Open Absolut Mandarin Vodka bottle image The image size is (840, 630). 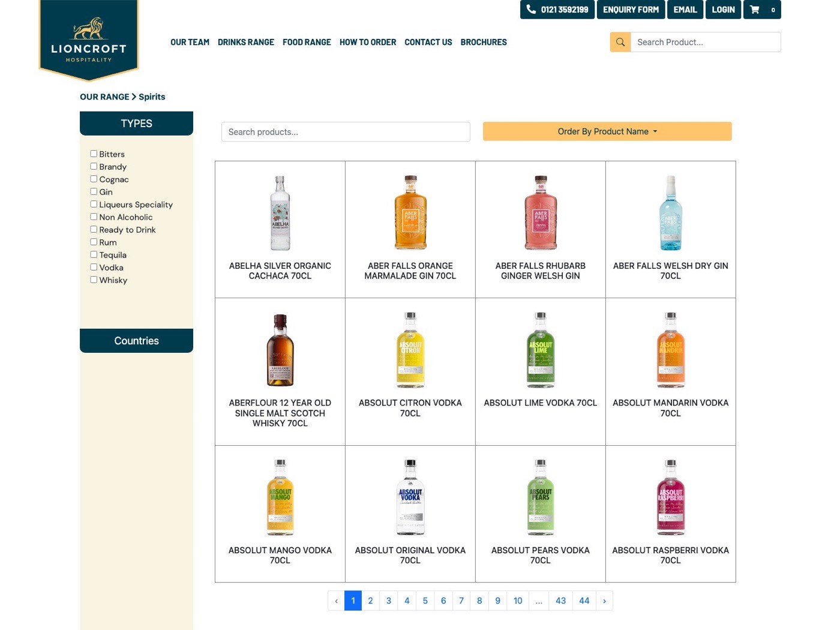point(671,350)
